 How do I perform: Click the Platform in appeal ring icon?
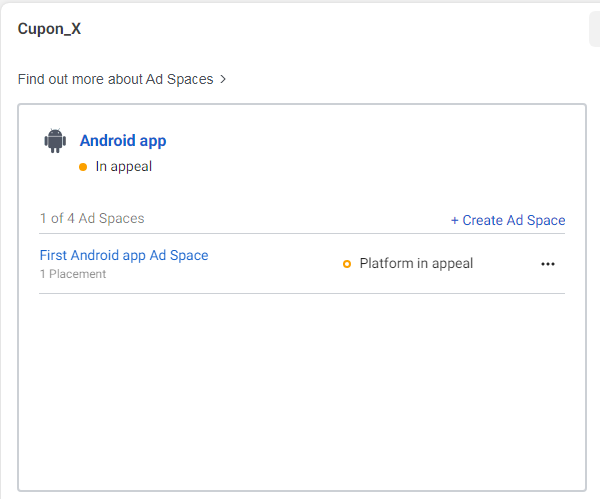(x=347, y=264)
